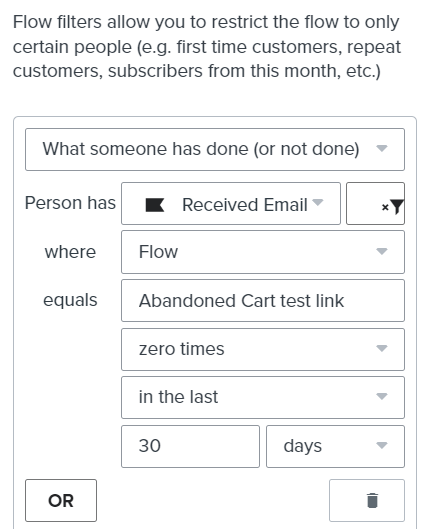
Task: Click the caret arrow on in the last
Action: [x=382, y=396]
